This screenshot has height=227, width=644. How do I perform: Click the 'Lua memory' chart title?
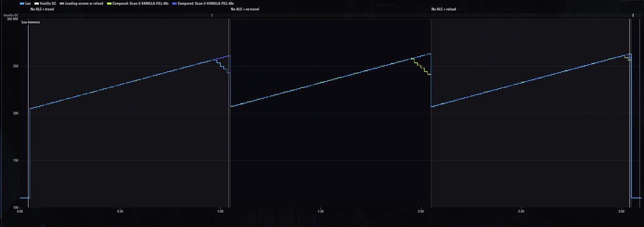(x=30, y=22)
